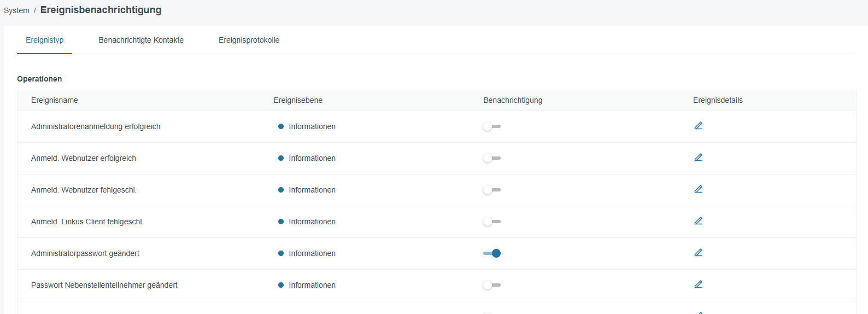Select Anmeld. Webnutzer fehlgeschl. event name
Image resolution: width=868 pixels, height=314 pixels.
click(84, 190)
